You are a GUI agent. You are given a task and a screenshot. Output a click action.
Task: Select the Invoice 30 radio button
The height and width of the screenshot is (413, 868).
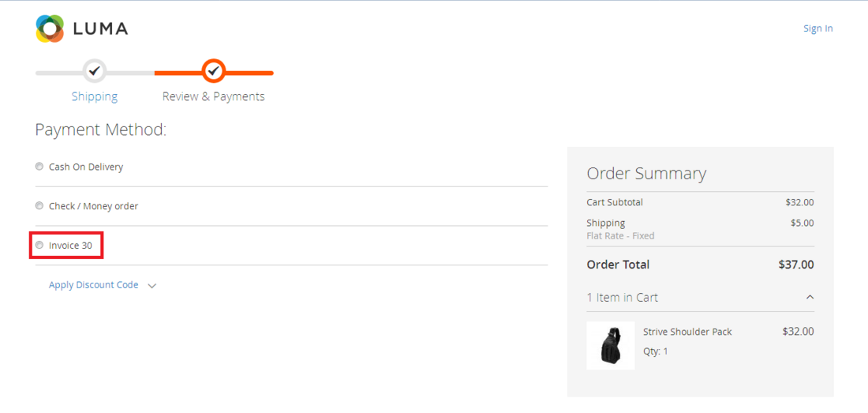(39, 246)
